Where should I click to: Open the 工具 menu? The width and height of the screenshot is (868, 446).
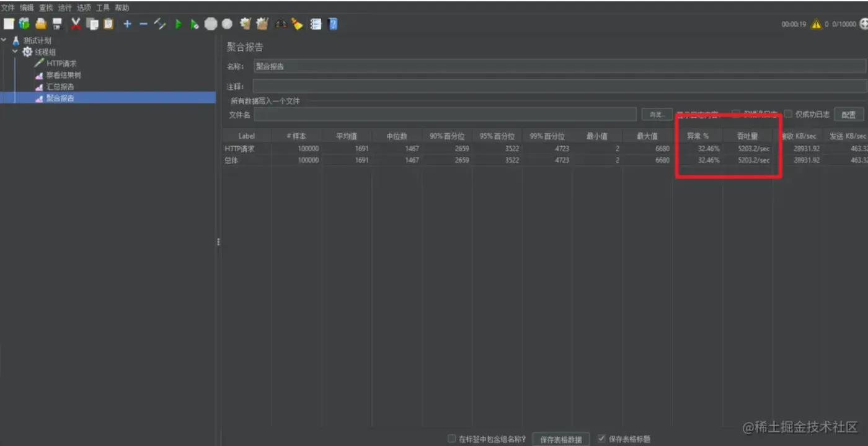pos(102,8)
